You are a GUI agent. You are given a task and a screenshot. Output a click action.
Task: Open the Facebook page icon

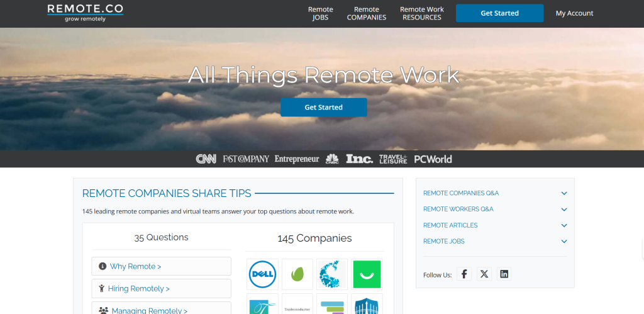point(464,274)
